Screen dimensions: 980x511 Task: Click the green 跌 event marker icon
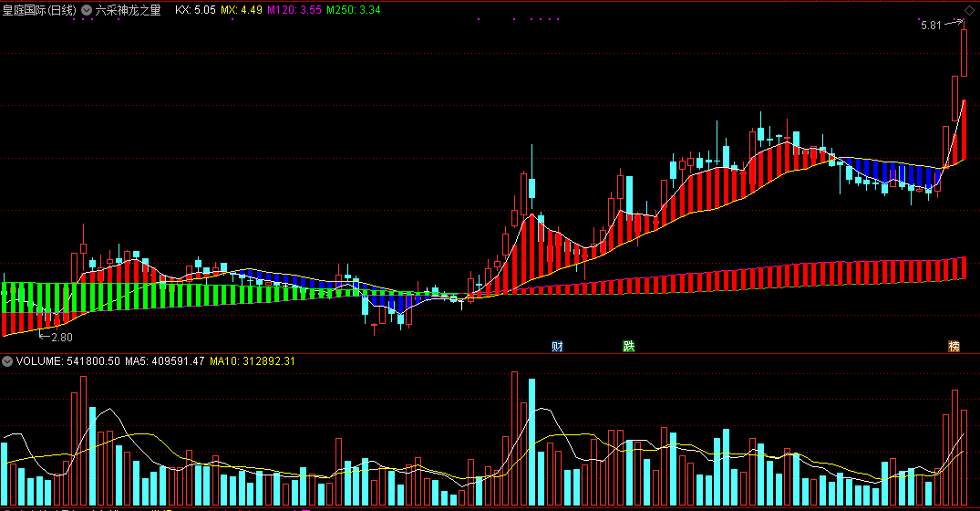[x=629, y=347]
